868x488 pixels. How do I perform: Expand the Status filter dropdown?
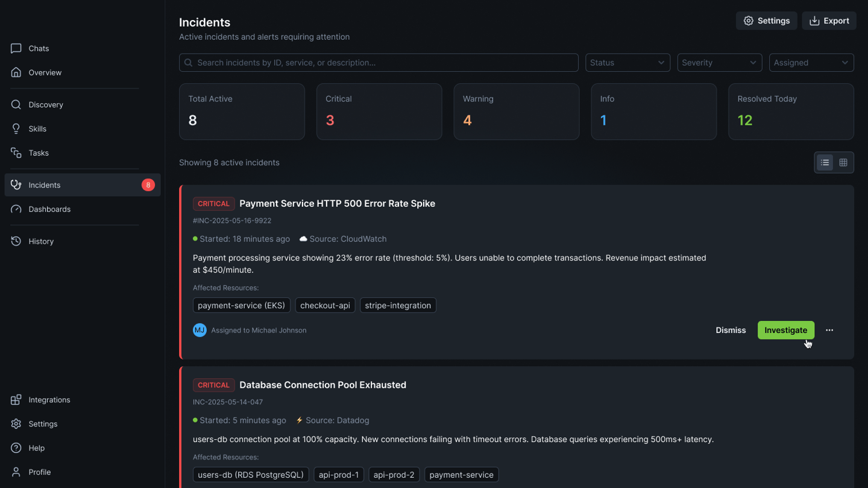pyautogui.click(x=627, y=63)
